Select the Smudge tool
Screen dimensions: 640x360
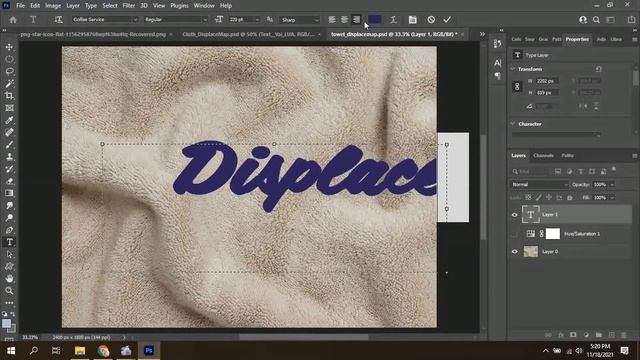pos(9,205)
